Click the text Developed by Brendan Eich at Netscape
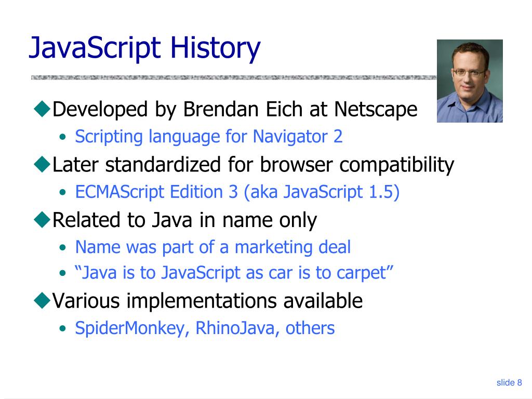This screenshot has height=399, width=532. tap(235, 110)
